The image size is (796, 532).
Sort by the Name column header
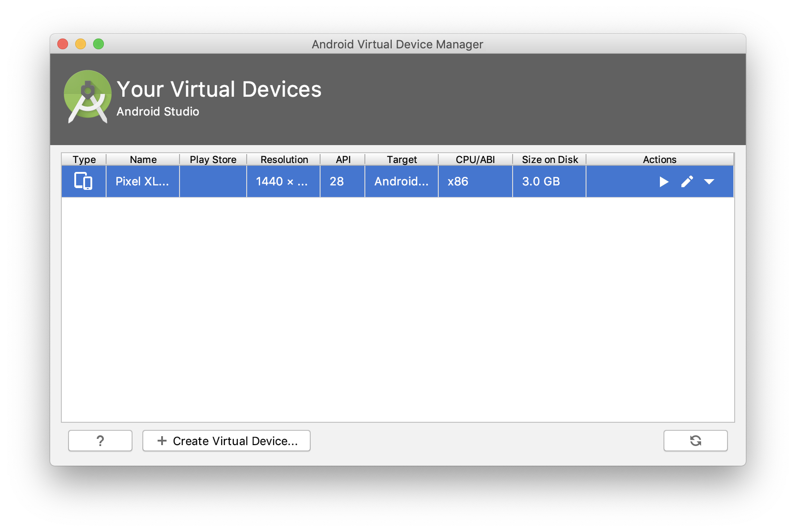(143, 159)
